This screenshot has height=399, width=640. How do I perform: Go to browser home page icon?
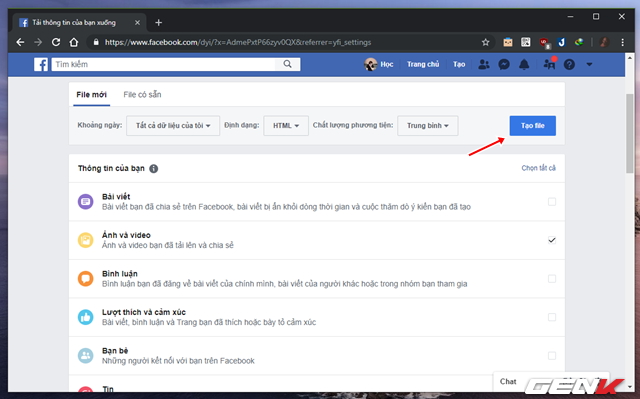tap(73, 42)
